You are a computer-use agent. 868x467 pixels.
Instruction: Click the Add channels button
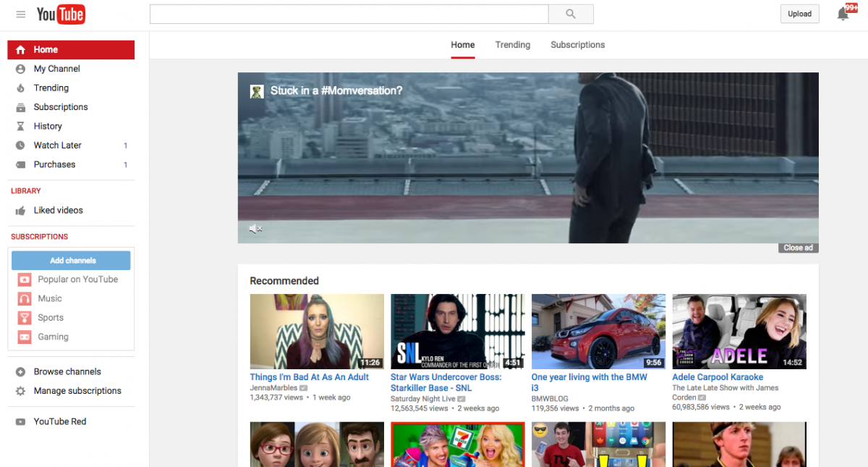[70, 260]
